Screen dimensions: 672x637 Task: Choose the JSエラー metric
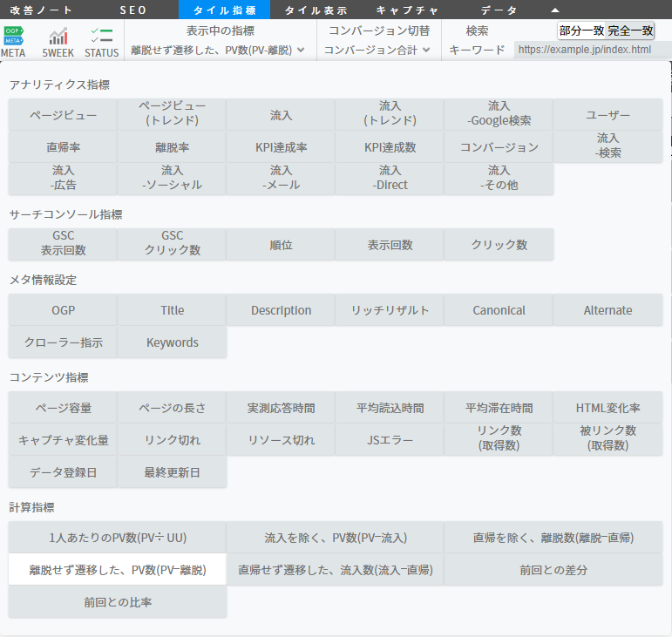tap(390, 439)
